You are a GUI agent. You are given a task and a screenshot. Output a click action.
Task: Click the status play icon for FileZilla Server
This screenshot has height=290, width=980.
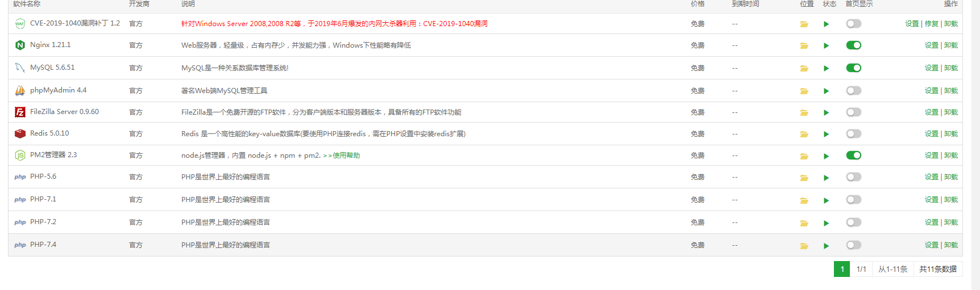[826, 112]
